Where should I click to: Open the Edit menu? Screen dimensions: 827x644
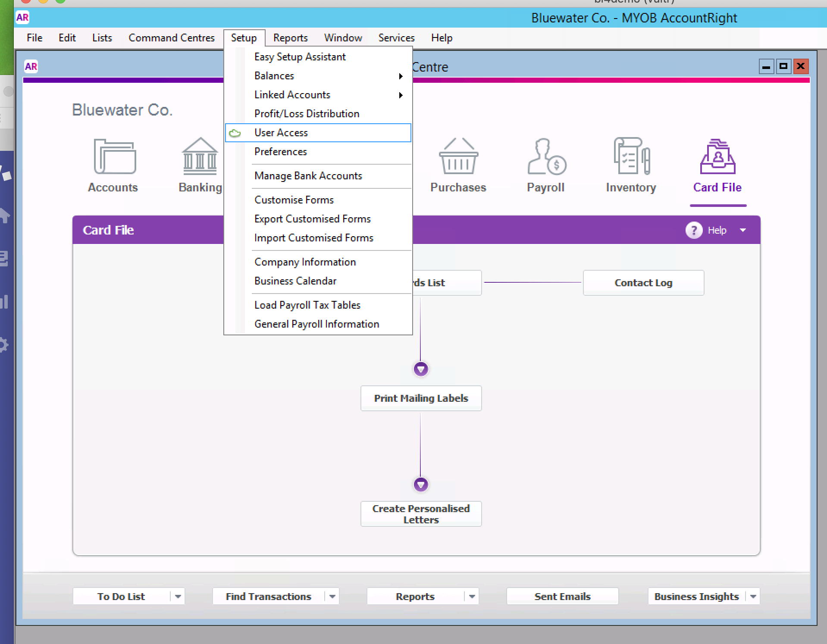pyautogui.click(x=67, y=38)
